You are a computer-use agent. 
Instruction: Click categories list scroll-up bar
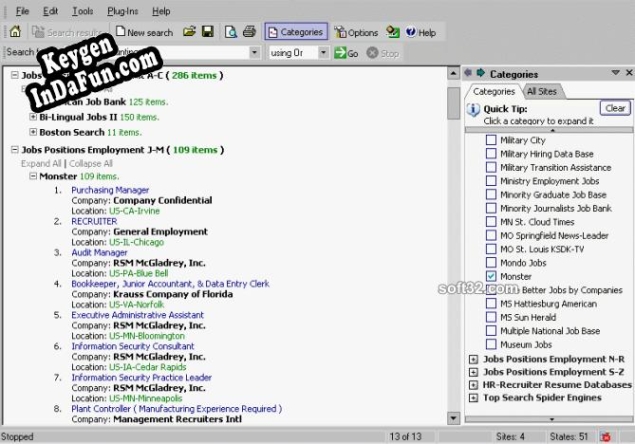(x=549, y=130)
